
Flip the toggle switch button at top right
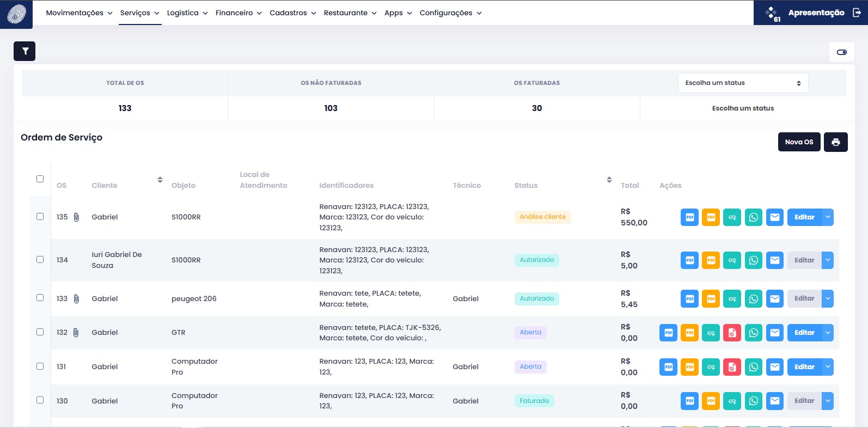[842, 52]
